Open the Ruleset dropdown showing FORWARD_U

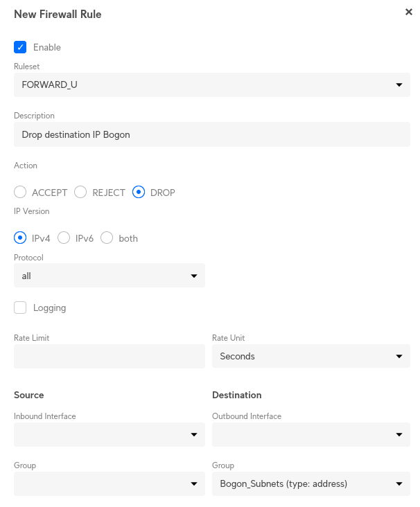pos(211,84)
